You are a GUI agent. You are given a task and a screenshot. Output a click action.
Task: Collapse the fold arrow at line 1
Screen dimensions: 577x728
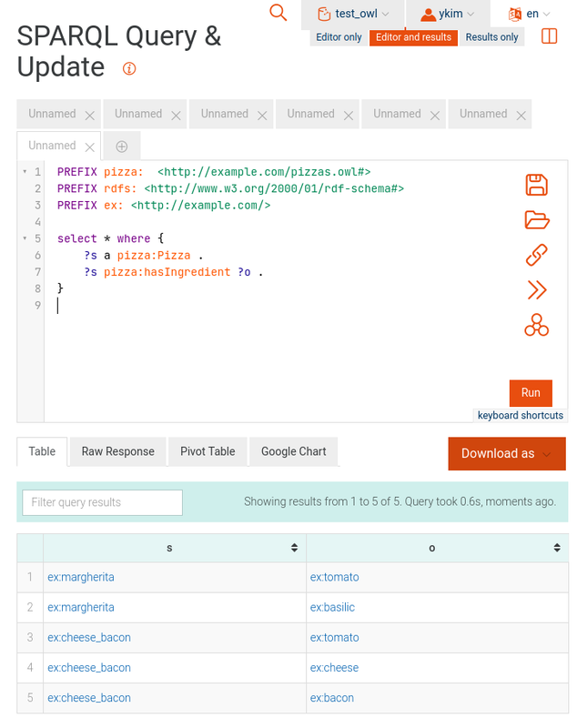pos(25,172)
